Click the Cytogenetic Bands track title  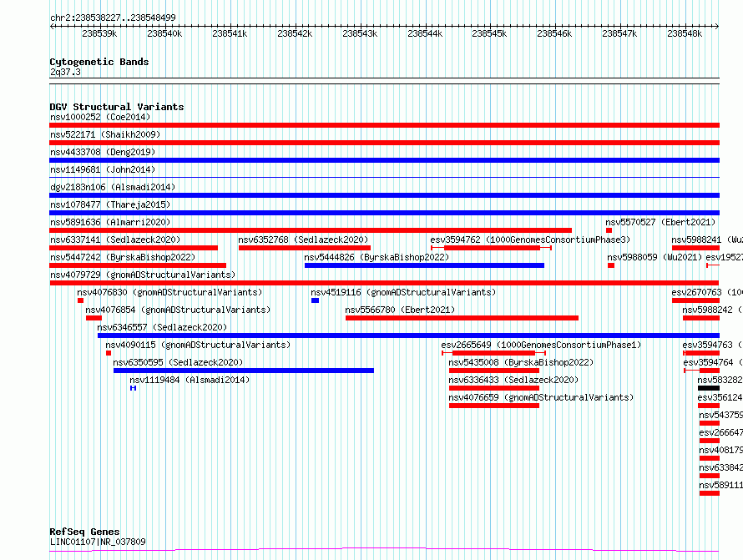(99, 62)
